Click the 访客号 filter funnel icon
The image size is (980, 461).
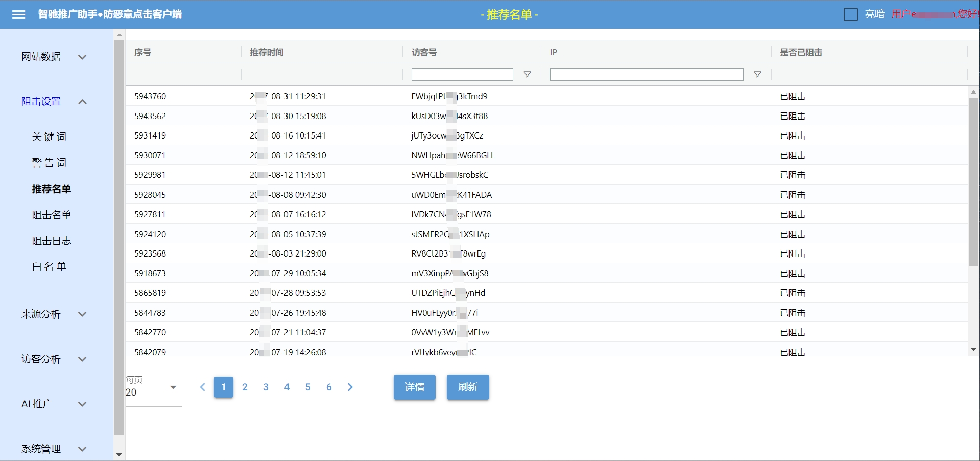point(527,75)
